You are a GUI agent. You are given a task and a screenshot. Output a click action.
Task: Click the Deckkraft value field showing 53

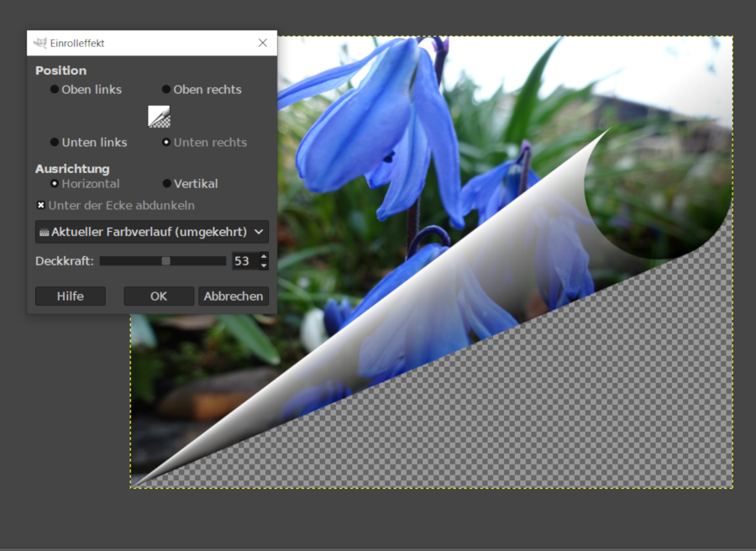click(x=245, y=260)
